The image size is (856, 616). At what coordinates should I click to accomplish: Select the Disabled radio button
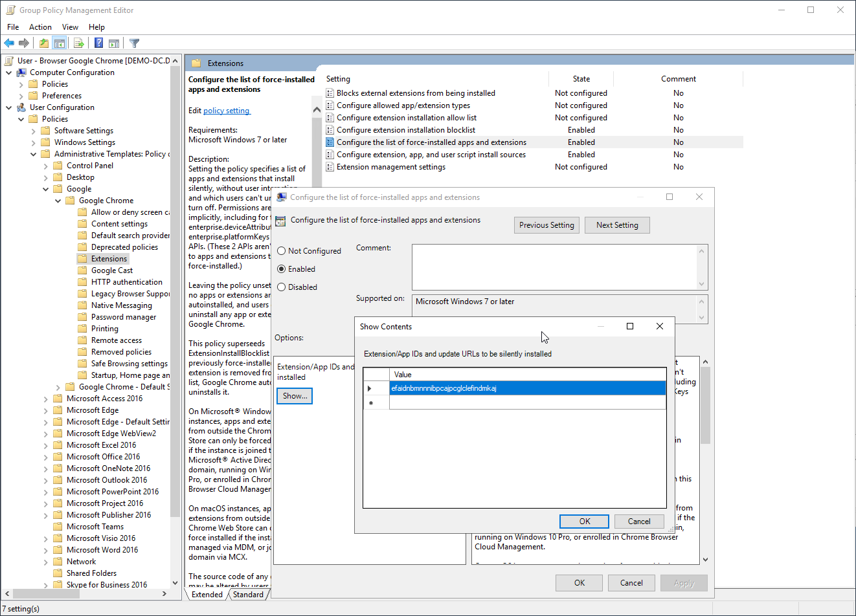[x=282, y=287]
